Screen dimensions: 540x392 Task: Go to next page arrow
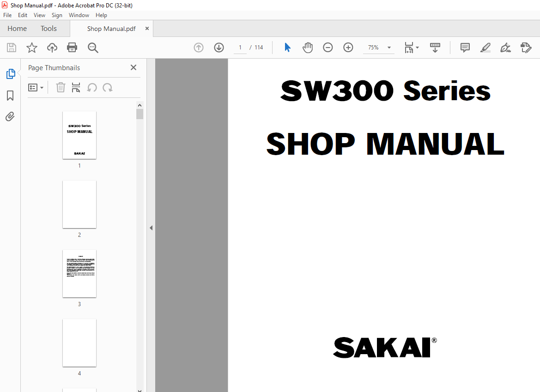coord(219,48)
